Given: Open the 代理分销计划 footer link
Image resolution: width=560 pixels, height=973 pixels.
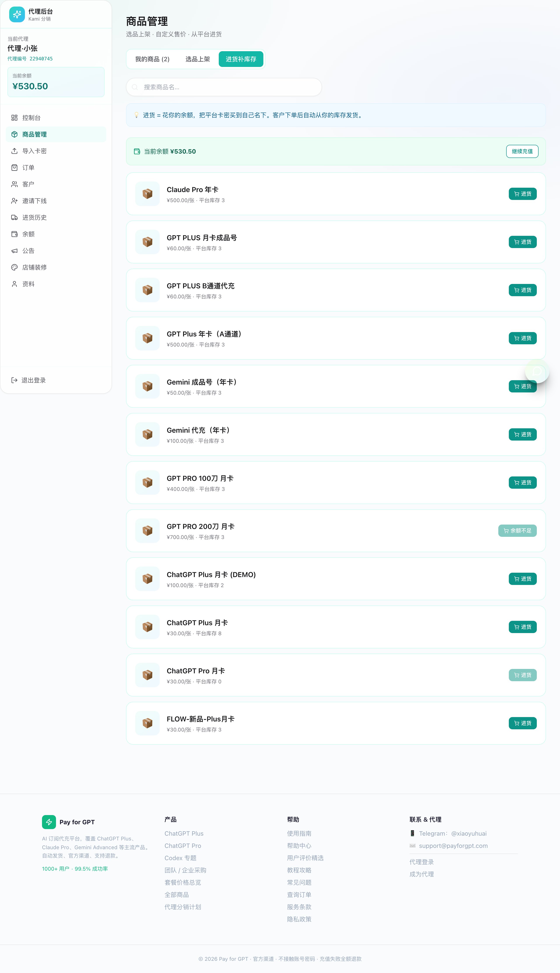Looking at the screenshot, I should [183, 907].
